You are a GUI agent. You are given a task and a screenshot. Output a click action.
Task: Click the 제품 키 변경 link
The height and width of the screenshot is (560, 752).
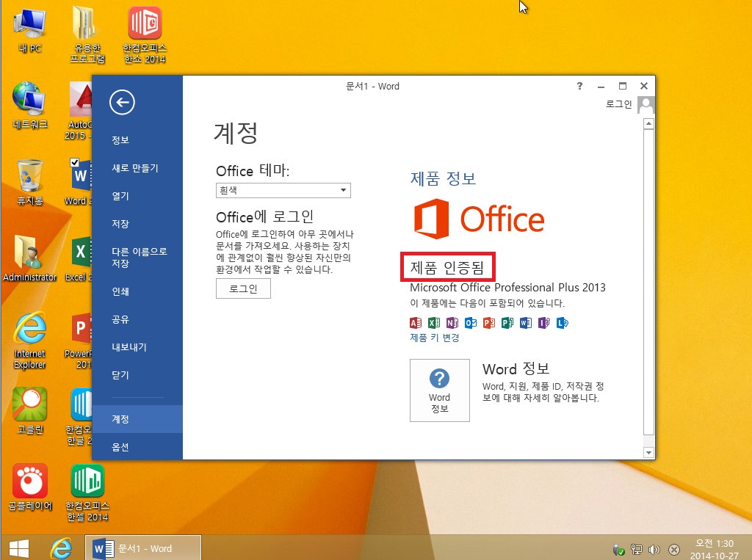tap(435, 338)
